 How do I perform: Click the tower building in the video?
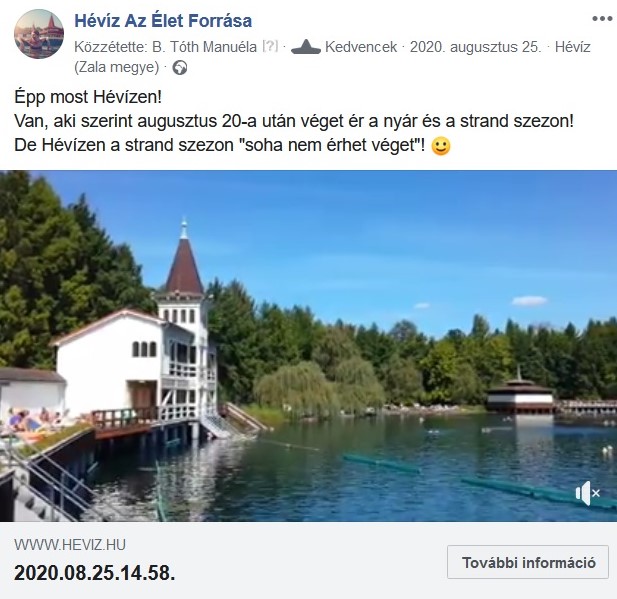[182, 323]
